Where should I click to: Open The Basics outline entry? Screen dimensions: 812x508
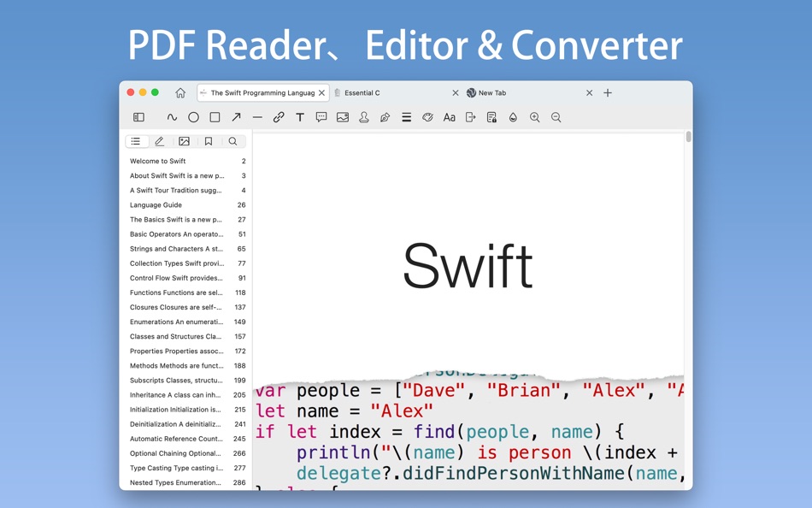point(187,219)
